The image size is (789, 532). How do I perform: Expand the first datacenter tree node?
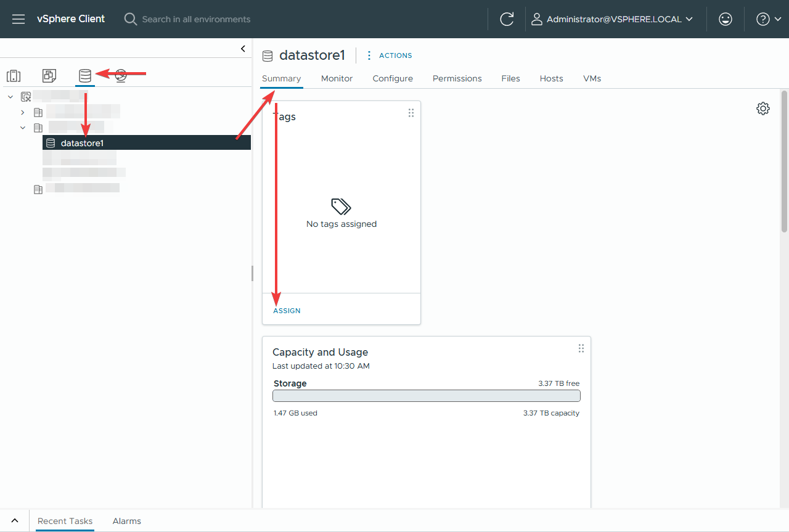[23, 112]
